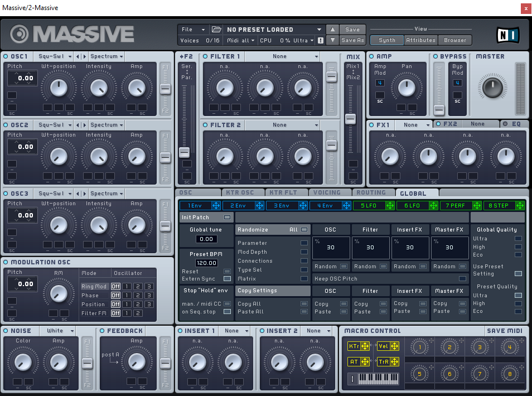Open preset folder icon
Viewport: 532px width, 396px height.
tap(216, 30)
